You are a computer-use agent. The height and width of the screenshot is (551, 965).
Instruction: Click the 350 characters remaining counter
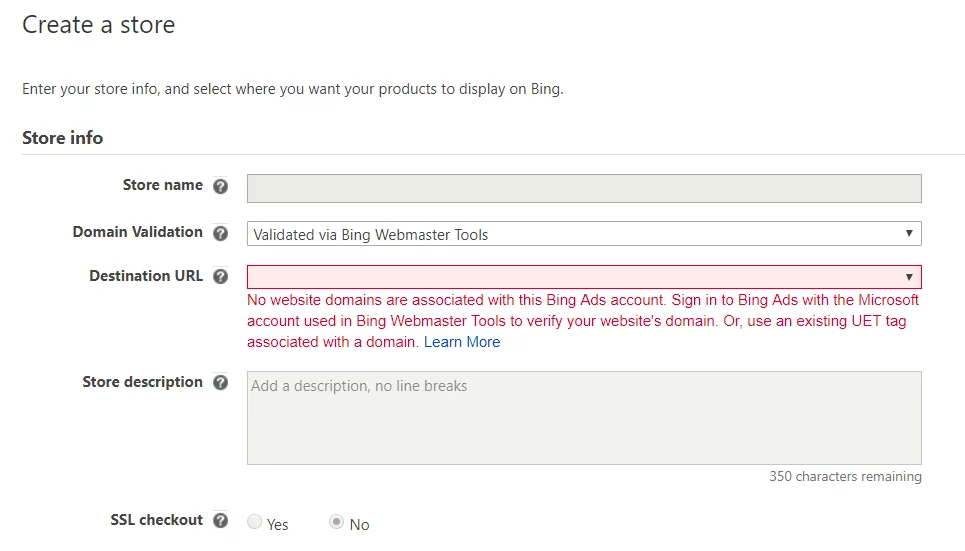(845, 477)
